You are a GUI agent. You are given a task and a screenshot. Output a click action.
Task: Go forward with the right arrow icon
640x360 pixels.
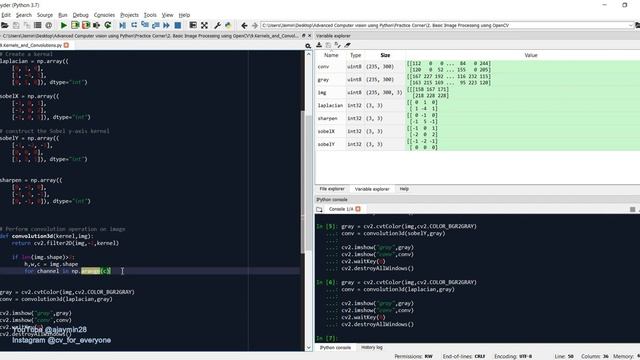[x=255, y=25]
